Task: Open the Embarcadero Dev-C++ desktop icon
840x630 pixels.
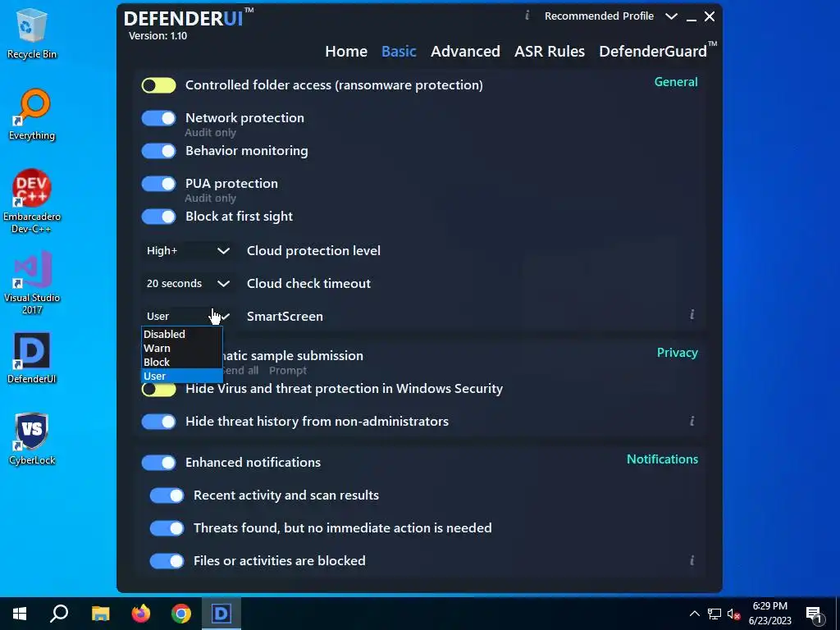Action: (32, 202)
